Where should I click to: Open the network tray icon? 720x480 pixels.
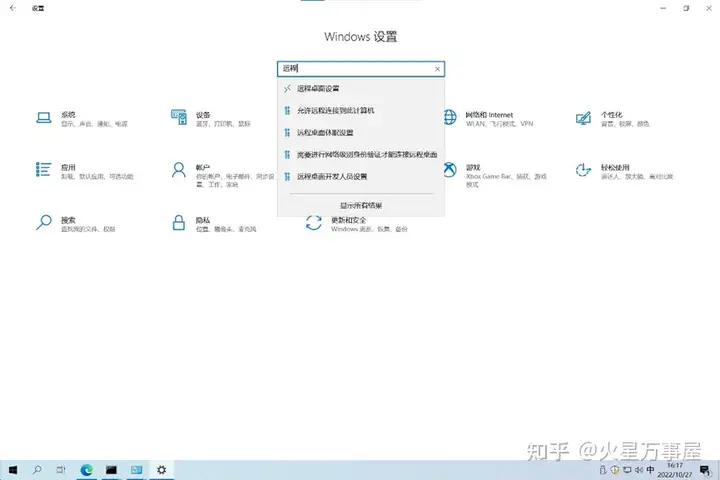(627, 470)
